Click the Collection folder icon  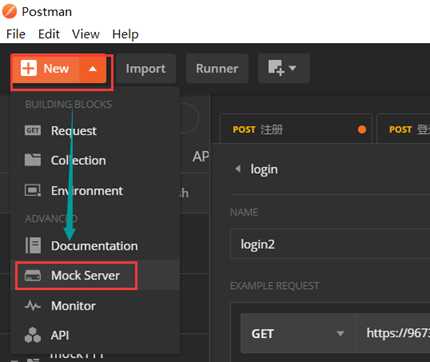[33, 160]
